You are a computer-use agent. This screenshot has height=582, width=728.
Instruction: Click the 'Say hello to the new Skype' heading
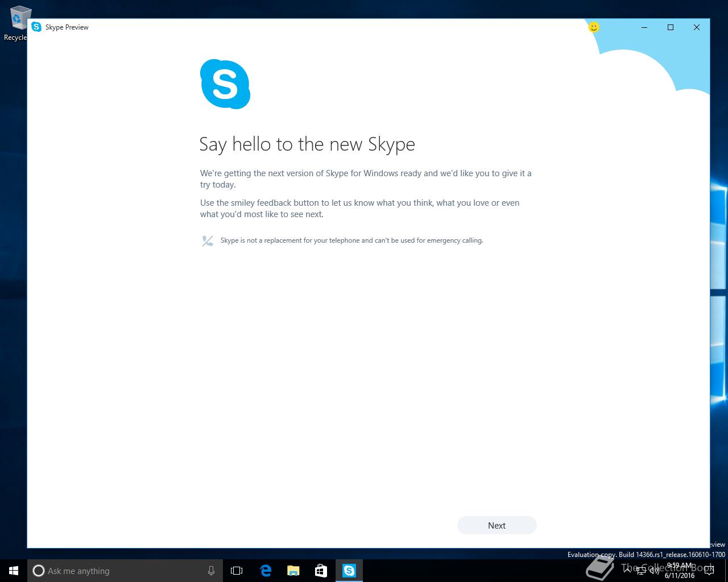(307, 144)
